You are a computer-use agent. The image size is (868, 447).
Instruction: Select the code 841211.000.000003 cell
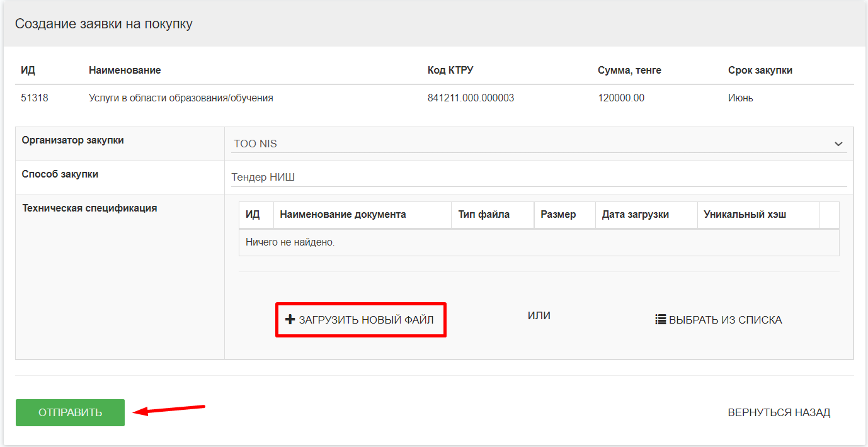(471, 98)
